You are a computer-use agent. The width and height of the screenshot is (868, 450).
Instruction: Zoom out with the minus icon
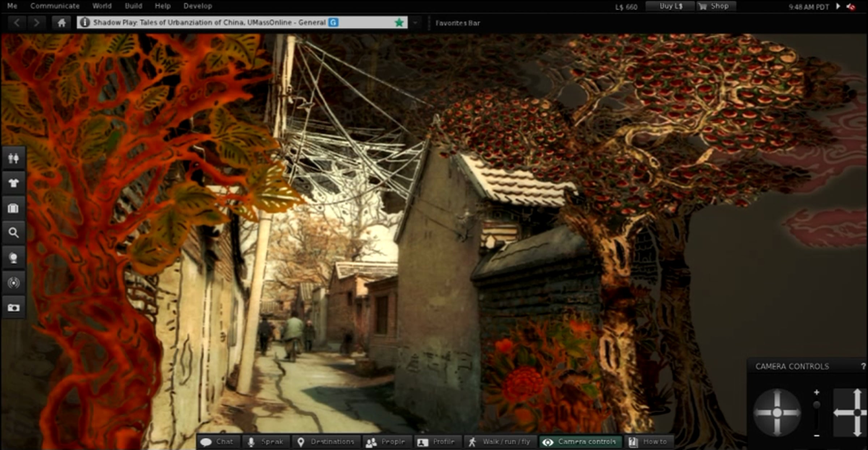click(x=817, y=435)
